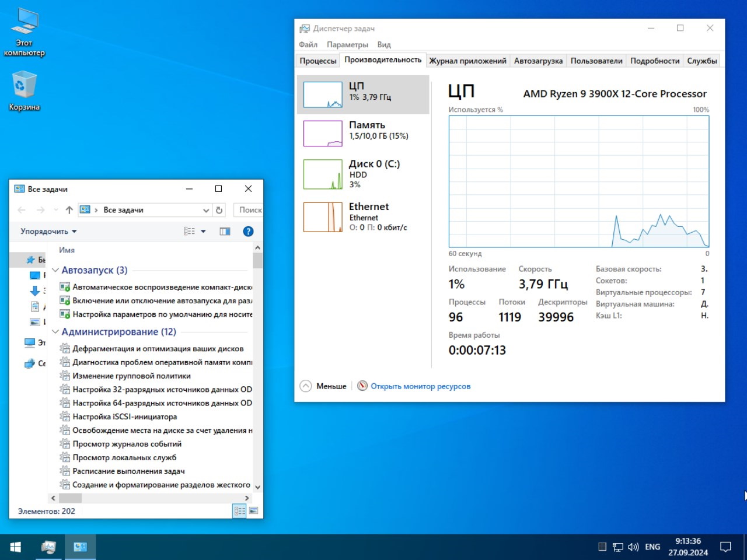747x560 pixels.
Task: Click the resource monitor icon next to the link
Action: point(362,386)
